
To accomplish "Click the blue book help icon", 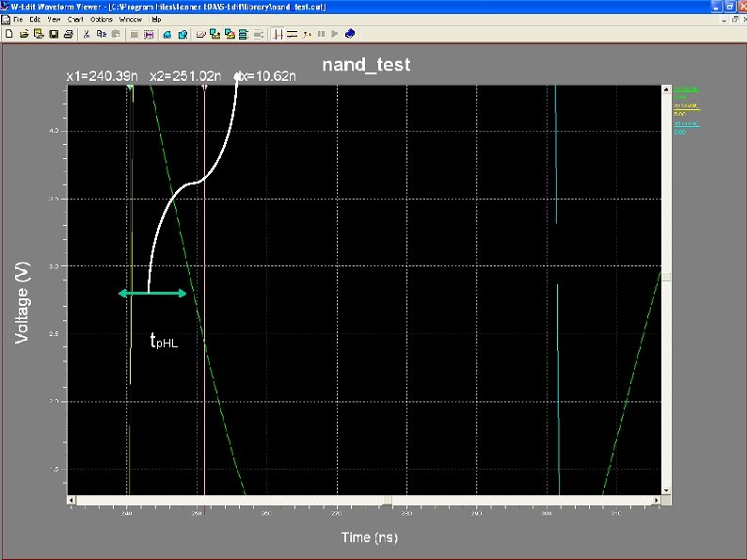I will 350,34.
